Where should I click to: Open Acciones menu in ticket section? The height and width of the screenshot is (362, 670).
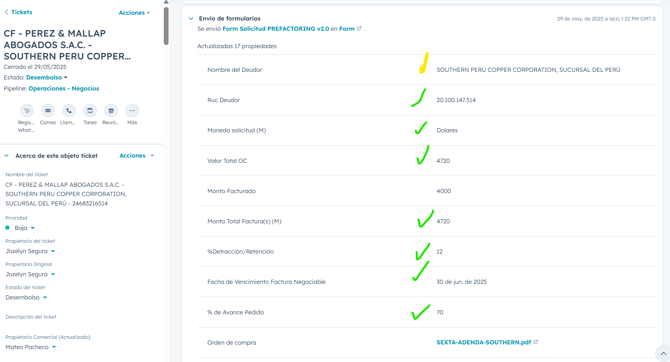[136, 156]
